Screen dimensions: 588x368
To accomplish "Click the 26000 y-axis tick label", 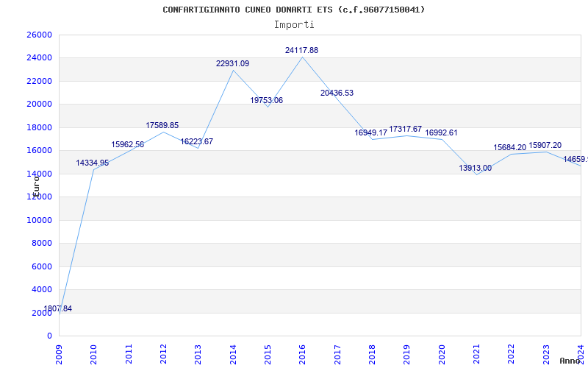I will click(x=40, y=35).
